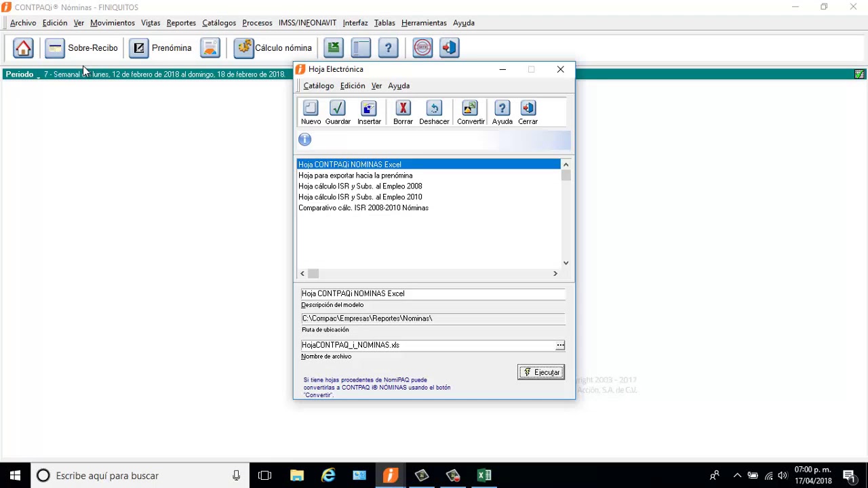868x488 pixels.
Task: Open the Prenómina view
Action: 161,48
